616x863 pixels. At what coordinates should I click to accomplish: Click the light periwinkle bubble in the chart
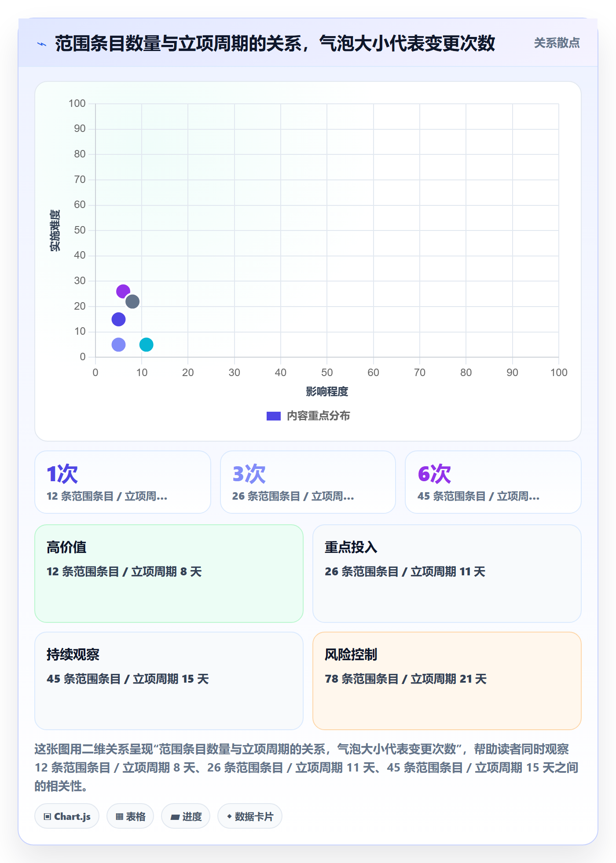(119, 344)
